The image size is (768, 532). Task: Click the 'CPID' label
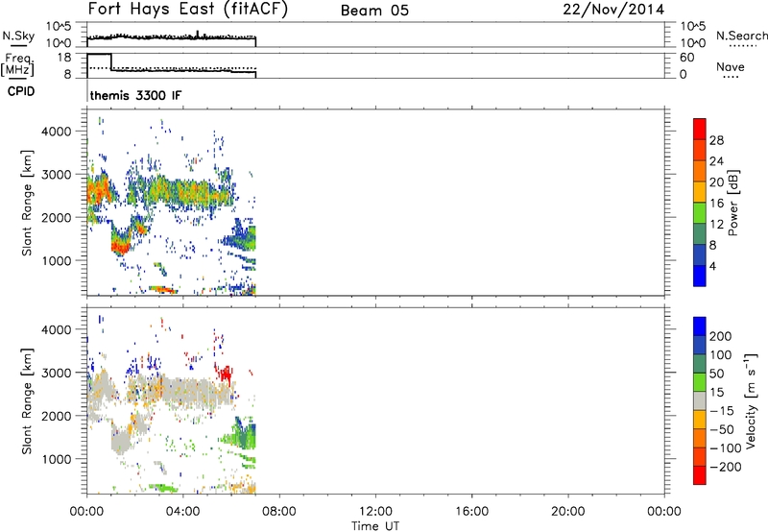pos(21,91)
